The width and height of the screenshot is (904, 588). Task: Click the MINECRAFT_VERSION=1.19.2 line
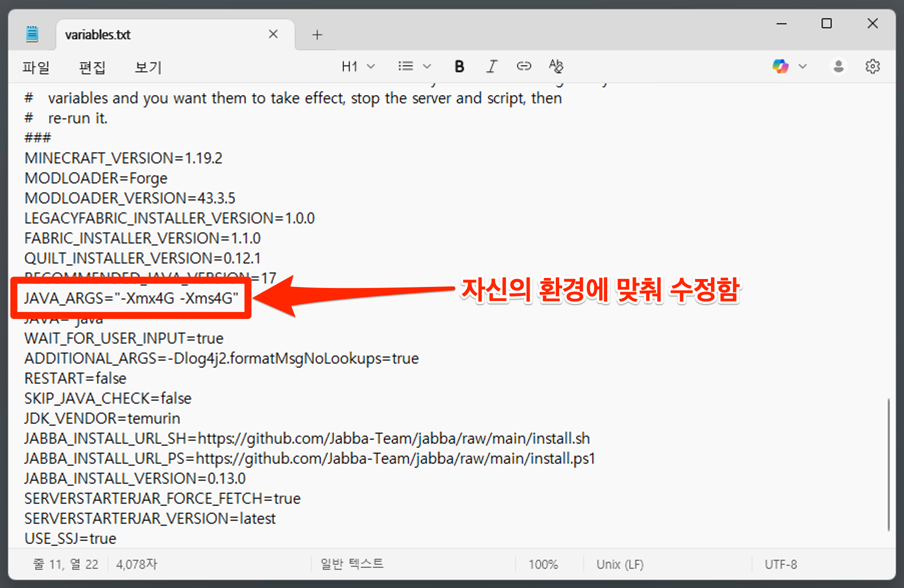[x=123, y=158]
